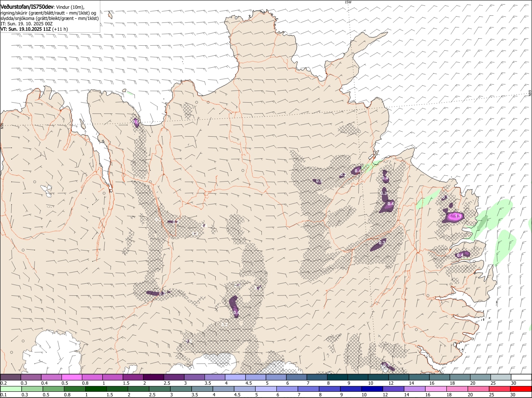Click the N99 label on the right map edge
Screen dimensions: 532x398
[530, 93]
